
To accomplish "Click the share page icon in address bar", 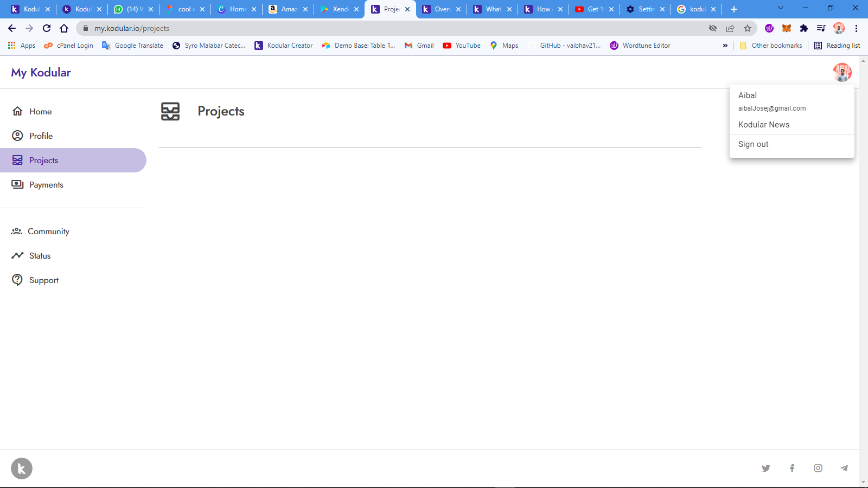I will [x=730, y=28].
